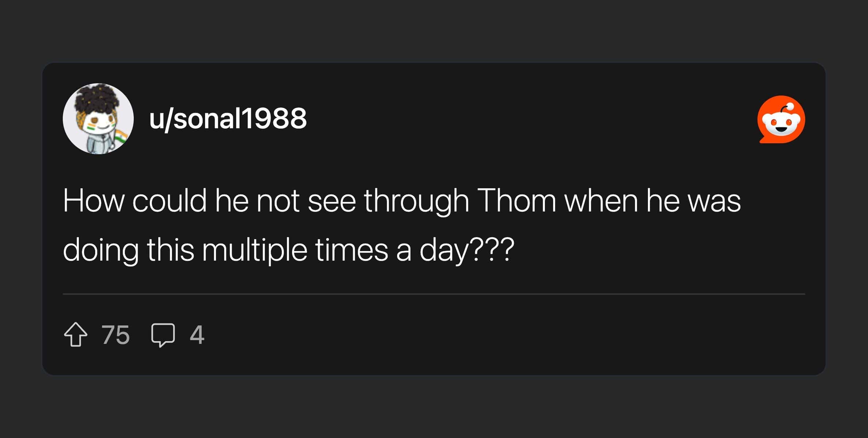The width and height of the screenshot is (868, 438).
Task: Click the word 'How' starting the post
Action: [x=93, y=200]
